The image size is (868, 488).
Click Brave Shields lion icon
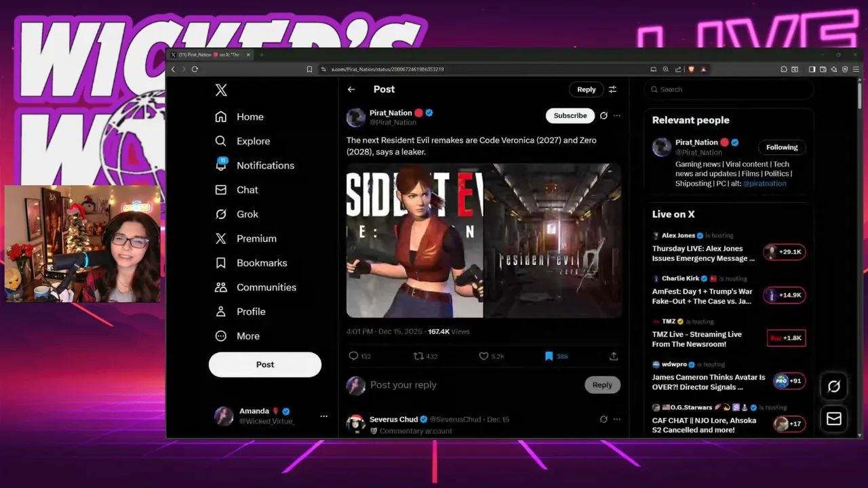(x=691, y=69)
